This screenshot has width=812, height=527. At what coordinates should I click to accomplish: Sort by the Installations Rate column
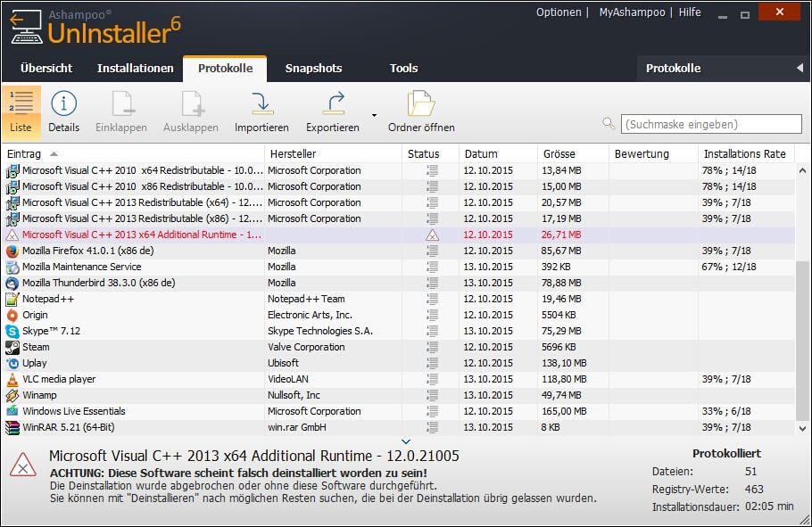point(746,153)
